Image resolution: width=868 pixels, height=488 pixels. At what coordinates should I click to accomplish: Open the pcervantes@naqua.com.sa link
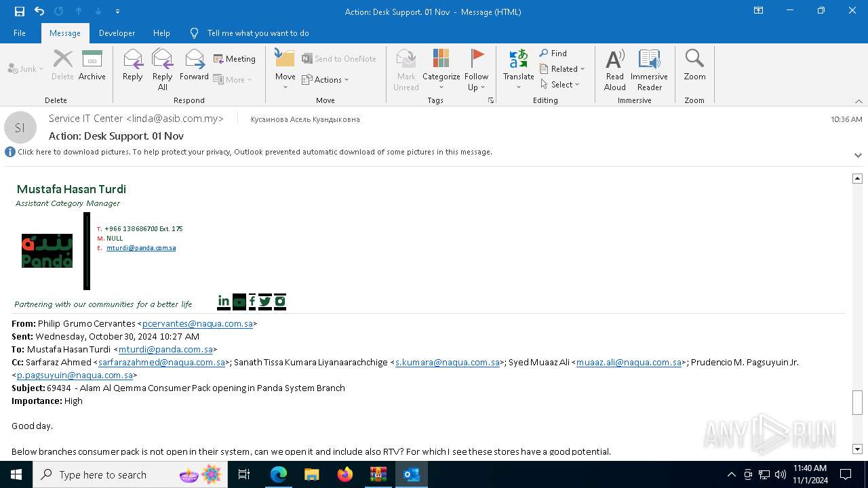click(197, 324)
